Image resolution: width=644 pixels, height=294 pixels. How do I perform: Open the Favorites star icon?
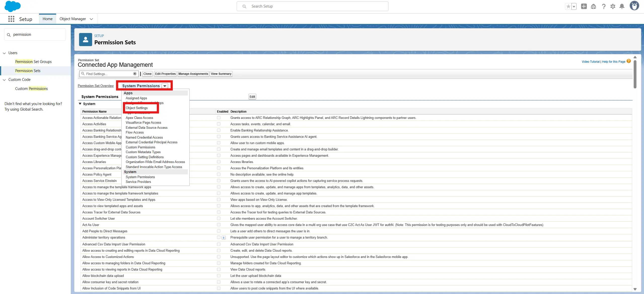click(x=568, y=7)
